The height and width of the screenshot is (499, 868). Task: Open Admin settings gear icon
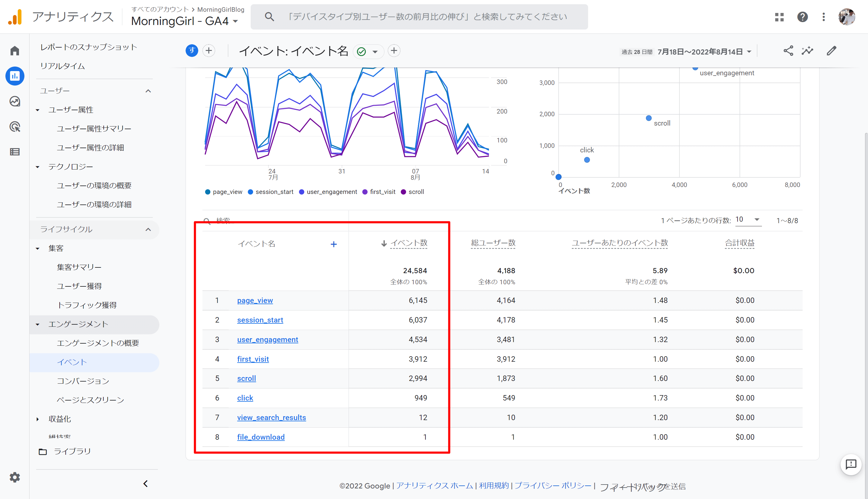point(15,477)
